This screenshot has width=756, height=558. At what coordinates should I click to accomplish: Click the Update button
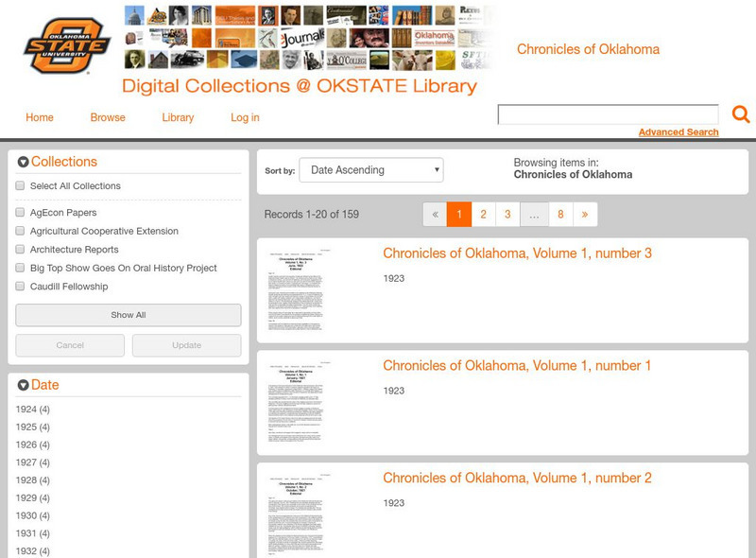186,345
